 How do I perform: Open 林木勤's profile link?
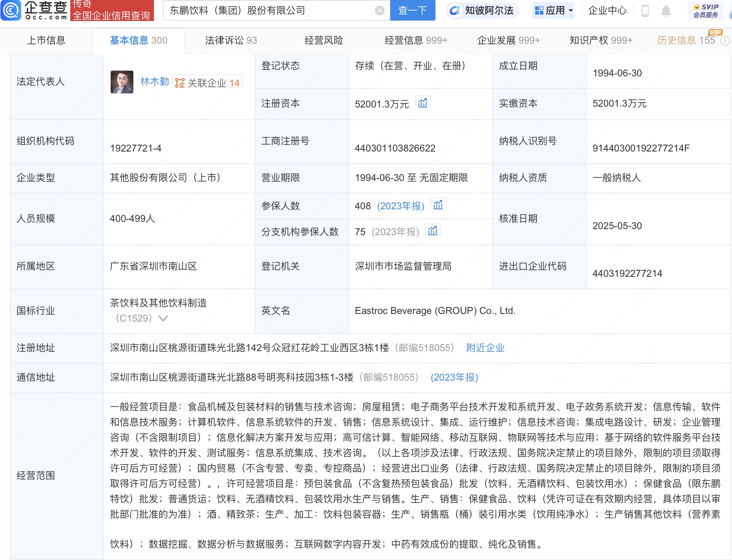click(154, 82)
